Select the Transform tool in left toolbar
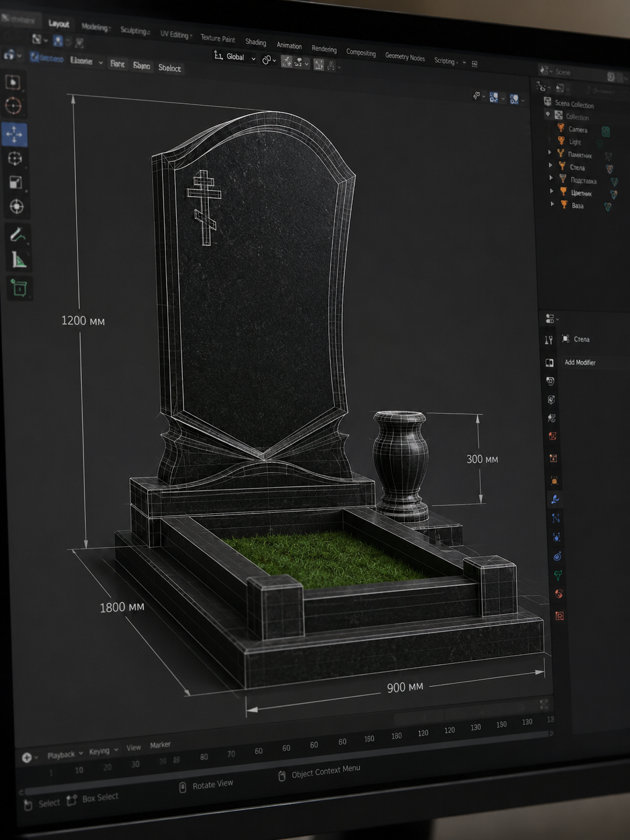Viewport: 630px width, 840px height. [x=17, y=207]
